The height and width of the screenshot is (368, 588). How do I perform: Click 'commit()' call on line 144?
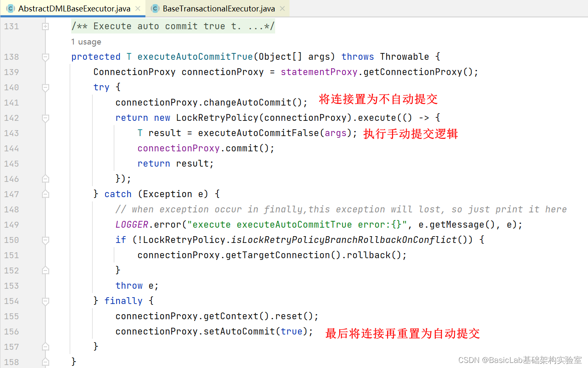(x=248, y=148)
